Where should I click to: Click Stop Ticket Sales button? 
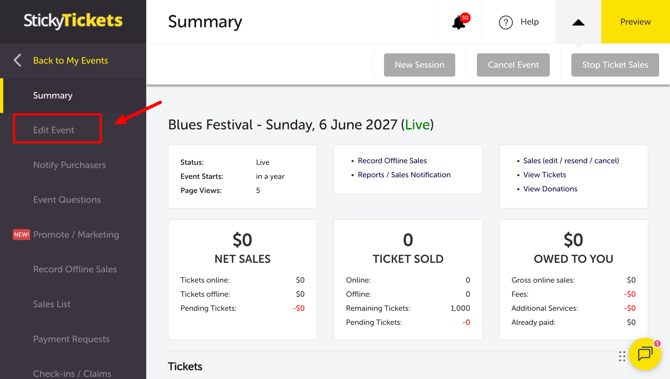pyautogui.click(x=615, y=65)
